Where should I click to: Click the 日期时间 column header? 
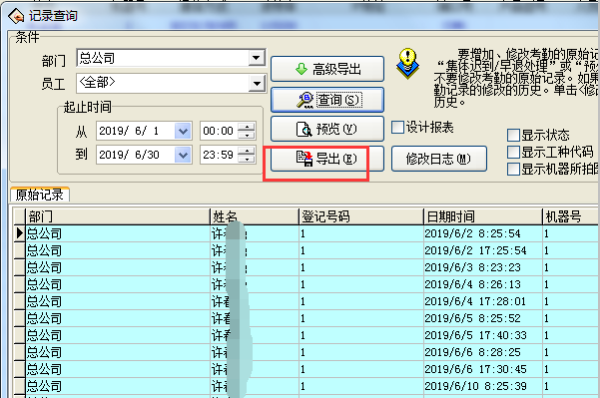[x=483, y=217]
